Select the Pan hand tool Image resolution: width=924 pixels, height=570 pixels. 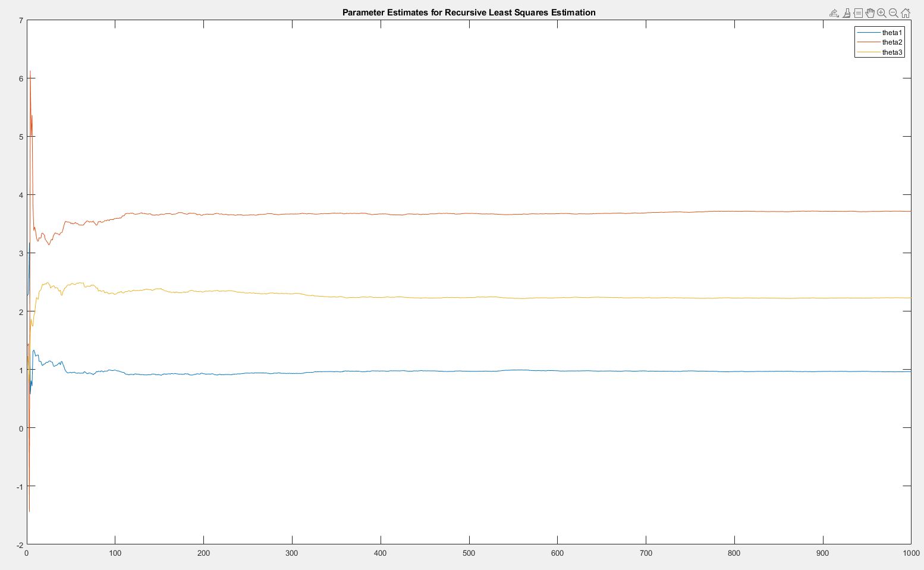(870, 13)
